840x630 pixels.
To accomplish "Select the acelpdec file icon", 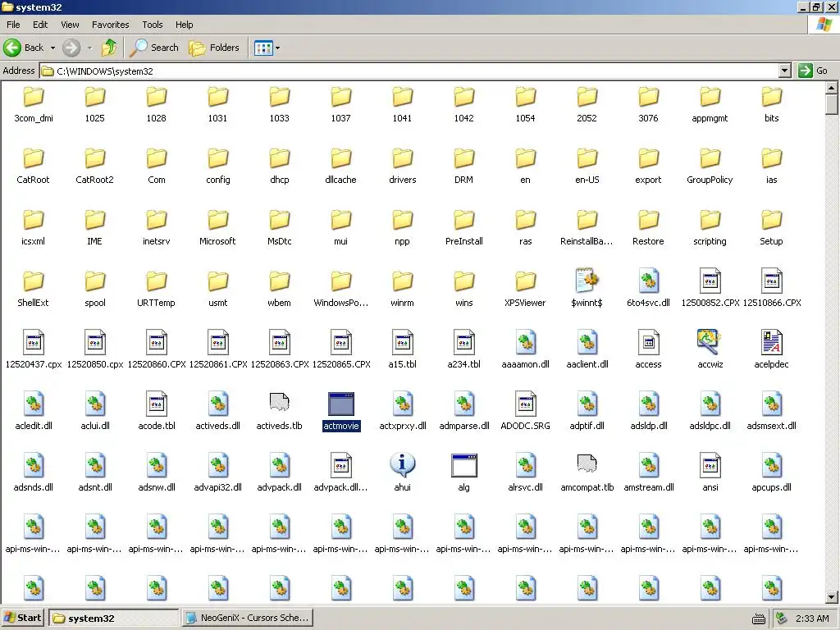I will tap(771, 343).
